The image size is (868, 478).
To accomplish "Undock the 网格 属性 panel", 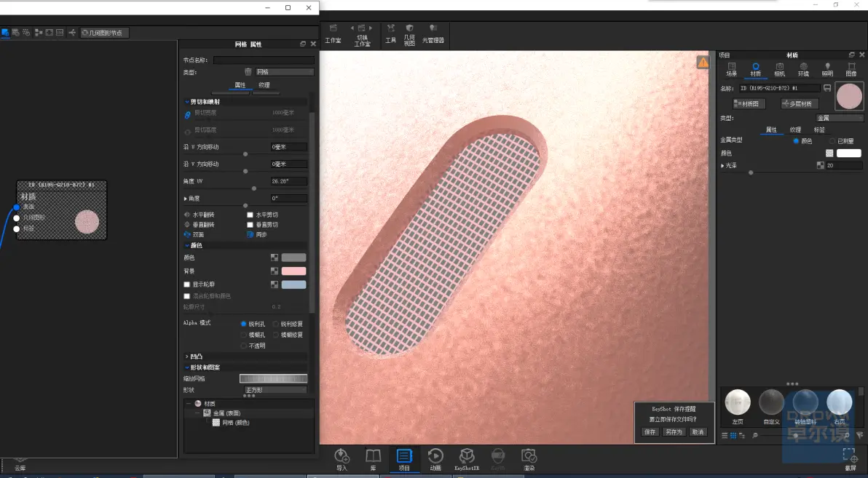I will pos(303,44).
